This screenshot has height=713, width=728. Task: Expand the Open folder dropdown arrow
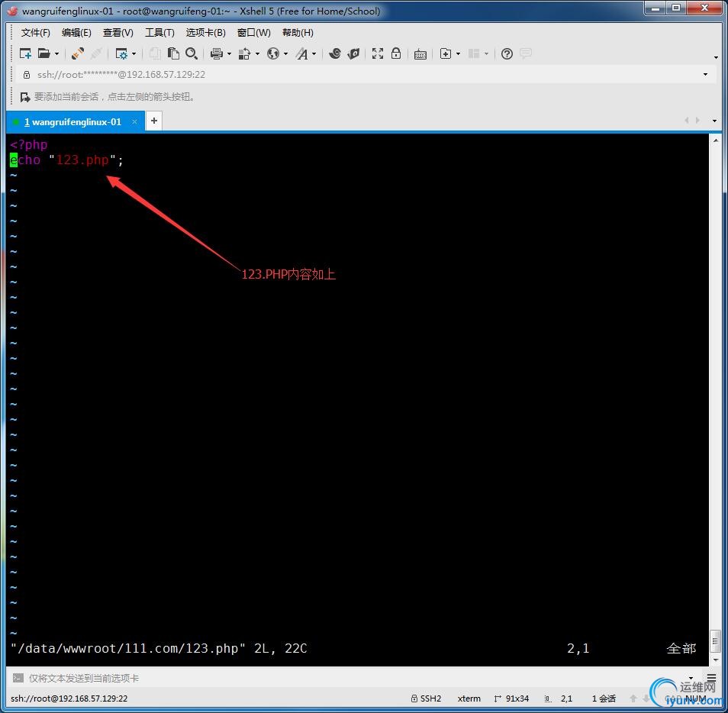click(x=56, y=54)
